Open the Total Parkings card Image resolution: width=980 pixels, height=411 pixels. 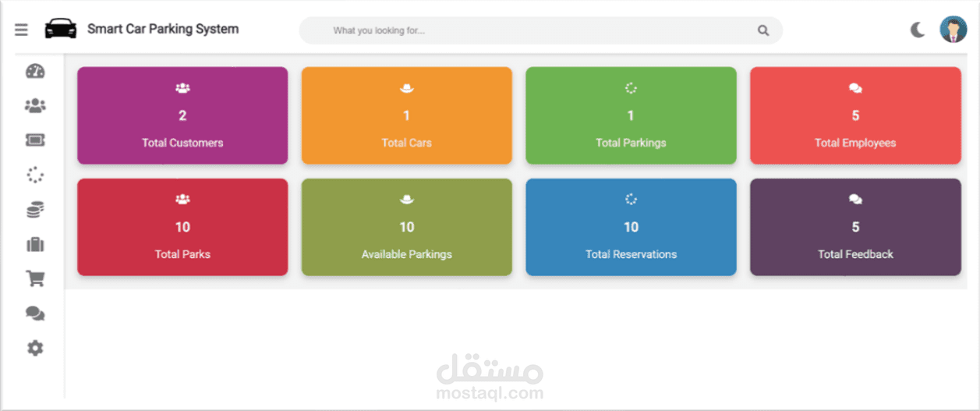tap(631, 115)
